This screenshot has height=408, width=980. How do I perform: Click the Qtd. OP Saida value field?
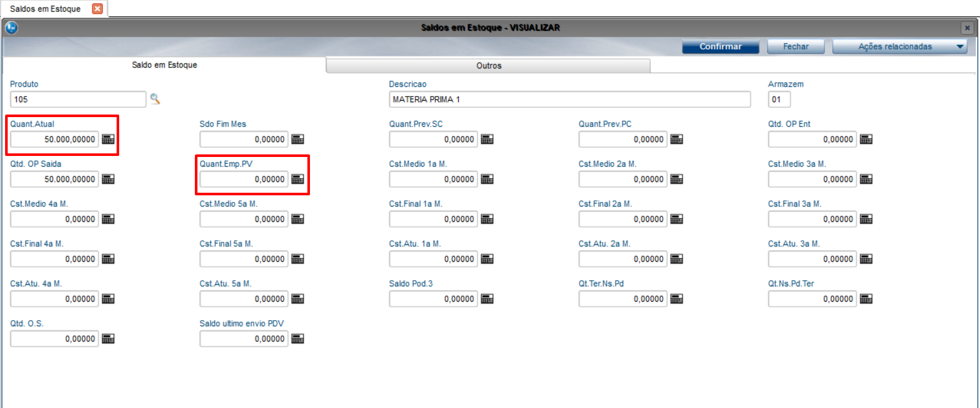(x=54, y=179)
